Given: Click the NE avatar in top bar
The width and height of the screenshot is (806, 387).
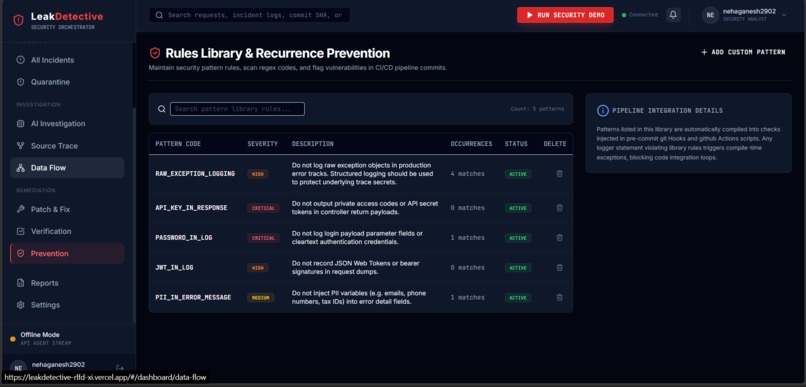Looking at the screenshot, I should point(710,15).
